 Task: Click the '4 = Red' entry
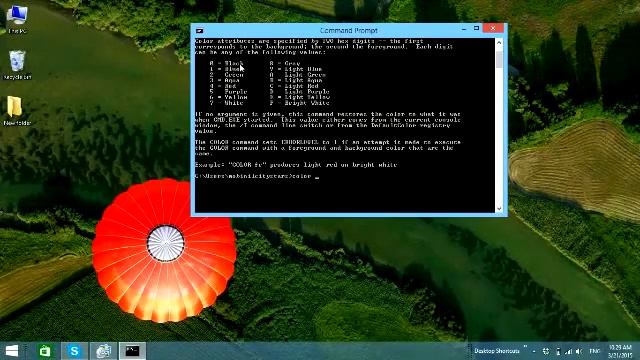coord(223,86)
